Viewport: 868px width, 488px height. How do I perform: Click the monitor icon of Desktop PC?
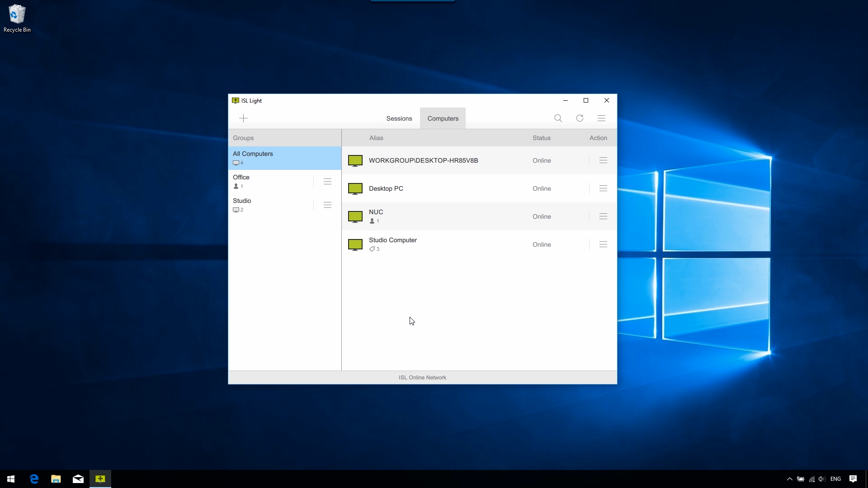355,189
